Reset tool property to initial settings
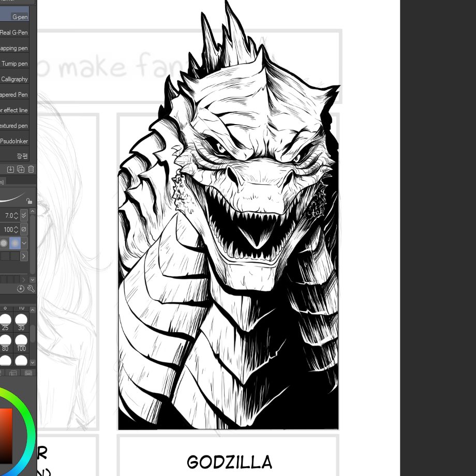Image resolution: width=476 pixels, height=476 pixels. [21, 289]
